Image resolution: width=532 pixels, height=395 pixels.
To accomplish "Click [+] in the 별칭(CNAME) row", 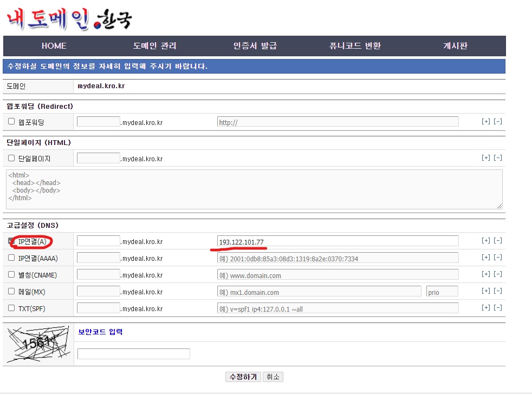I will 485,274.
